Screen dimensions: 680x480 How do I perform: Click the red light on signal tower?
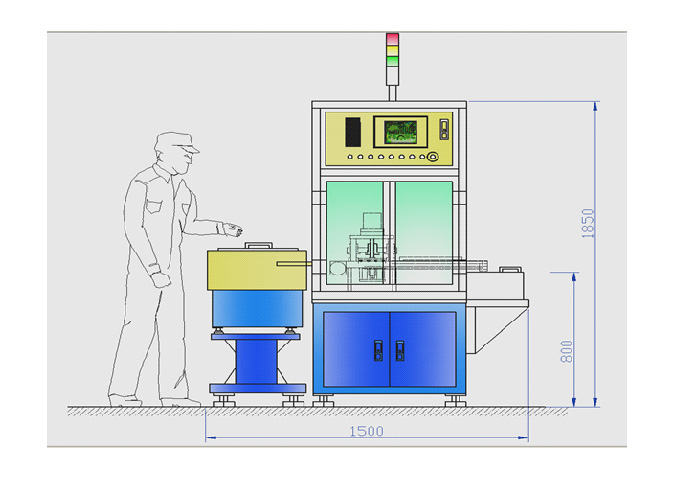[392, 39]
